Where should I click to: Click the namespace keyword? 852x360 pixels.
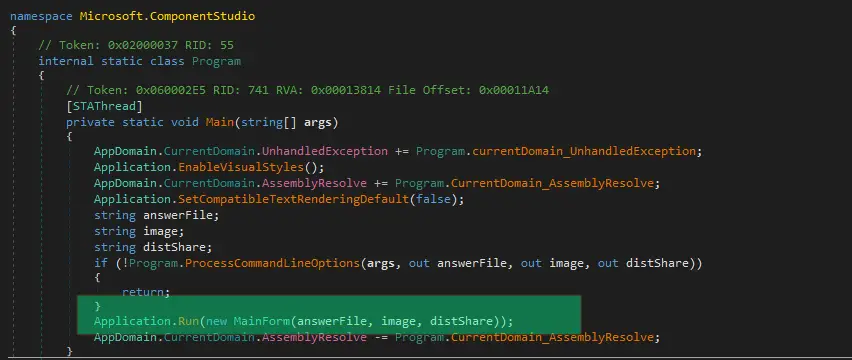[41, 16]
